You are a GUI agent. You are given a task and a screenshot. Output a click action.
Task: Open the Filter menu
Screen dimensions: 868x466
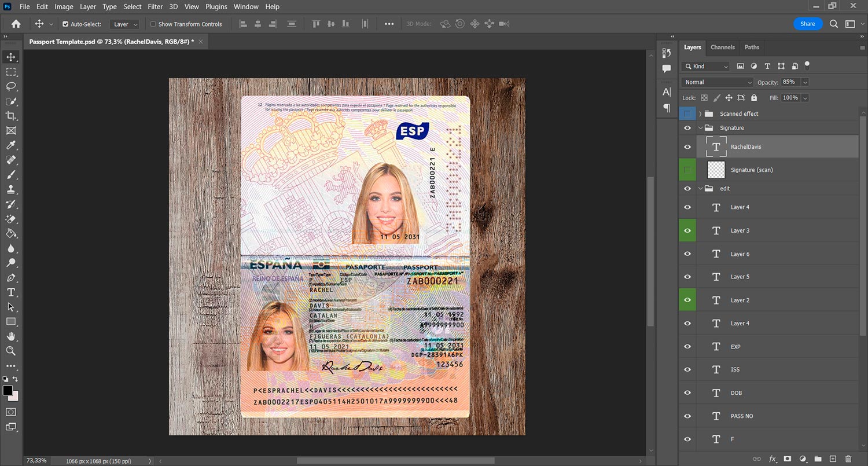155,7
